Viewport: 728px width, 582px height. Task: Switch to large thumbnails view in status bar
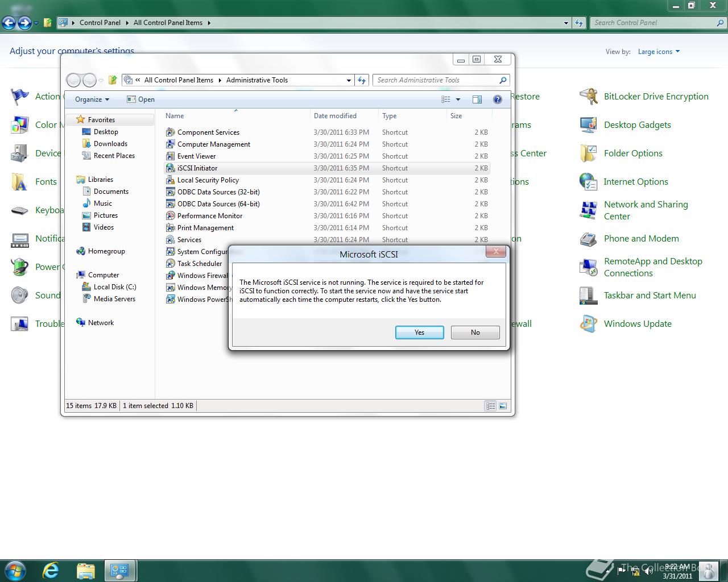(x=503, y=406)
